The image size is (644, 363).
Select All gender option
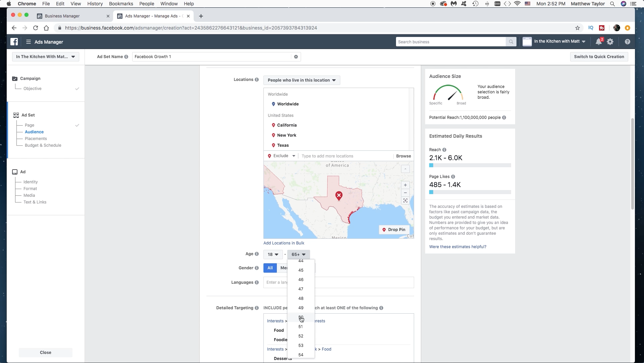click(270, 268)
